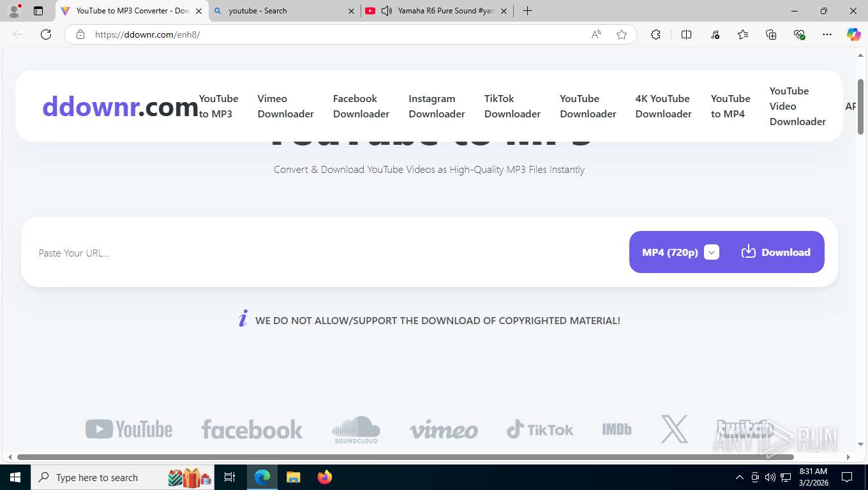This screenshot has width=868, height=490.
Task: Open the notification center icon
Action: [847, 477]
